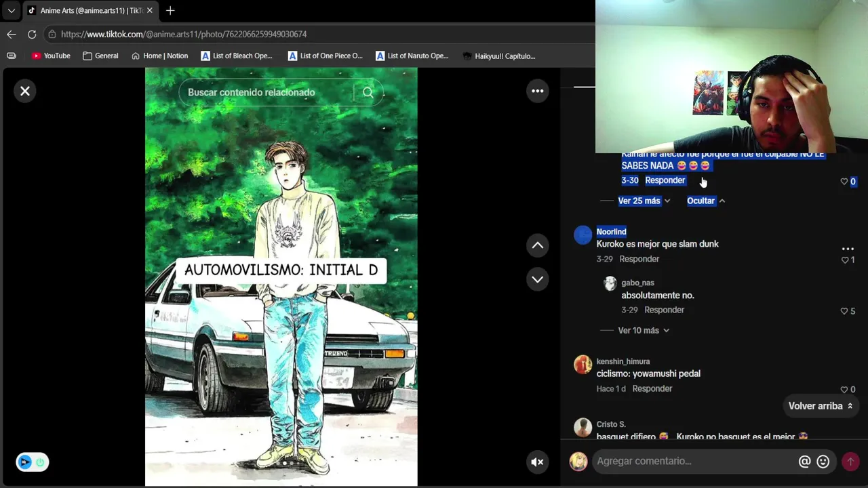This screenshot has width=868, height=488.
Task: Open gabo_nas profile name
Action: [637, 283]
